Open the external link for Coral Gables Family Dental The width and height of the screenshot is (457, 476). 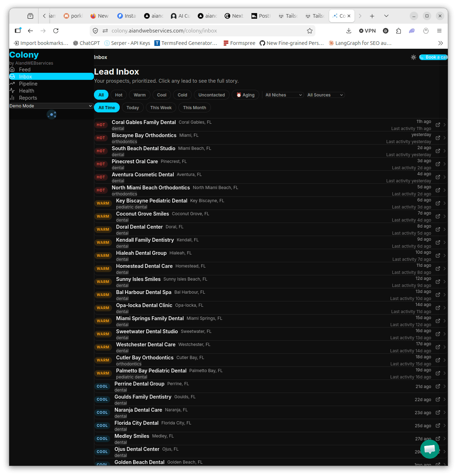click(x=438, y=125)
